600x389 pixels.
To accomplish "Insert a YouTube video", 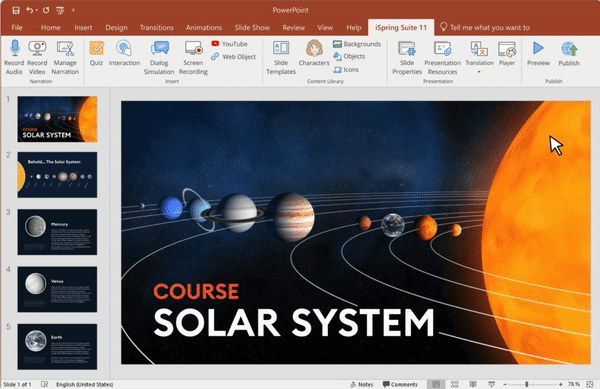I will coord(230,44).
